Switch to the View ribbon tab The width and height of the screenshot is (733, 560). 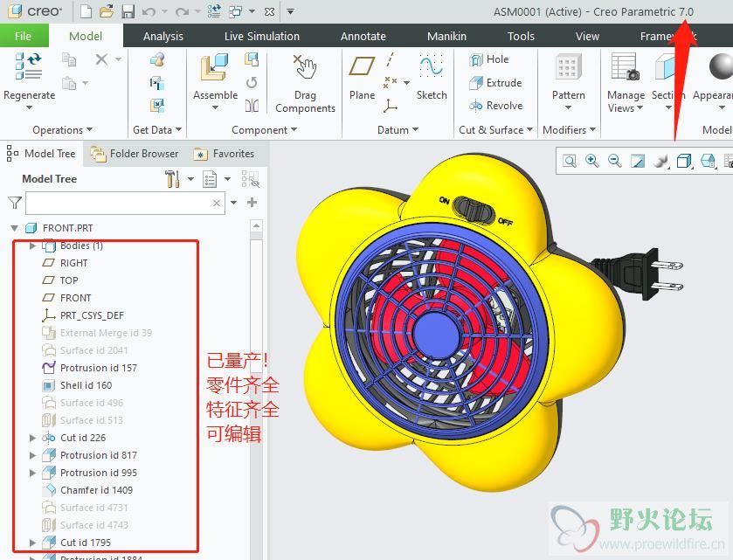[x=587, y=36]
